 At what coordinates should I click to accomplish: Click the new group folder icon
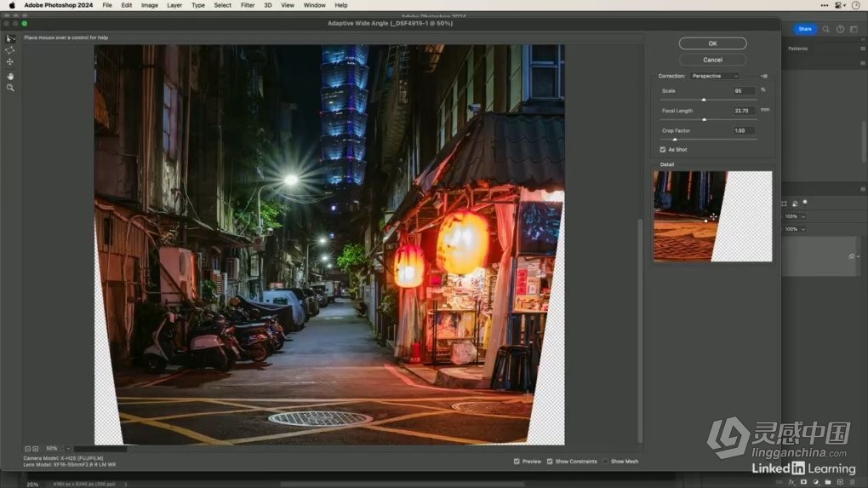[828, 482]
